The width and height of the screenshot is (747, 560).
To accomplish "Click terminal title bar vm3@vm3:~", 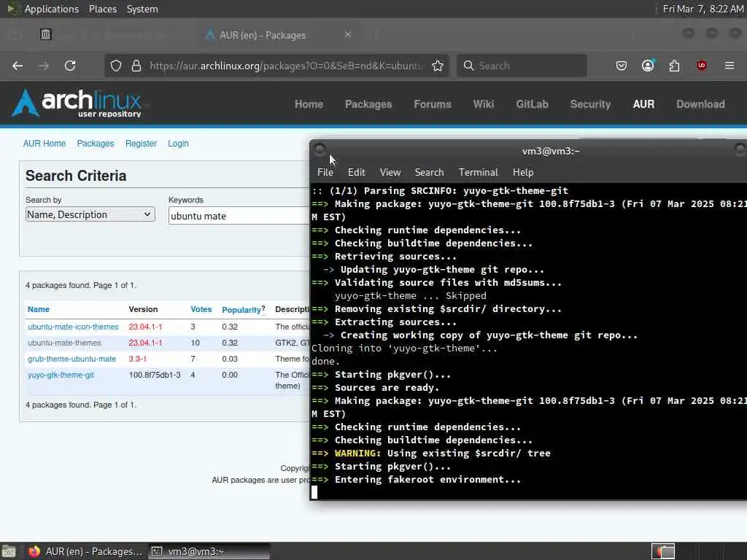I will pyautogui.click(x=551, y=152).
